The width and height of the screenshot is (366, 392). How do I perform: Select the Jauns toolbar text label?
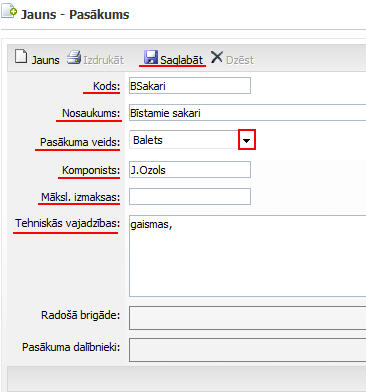click(x=45, y=60)
